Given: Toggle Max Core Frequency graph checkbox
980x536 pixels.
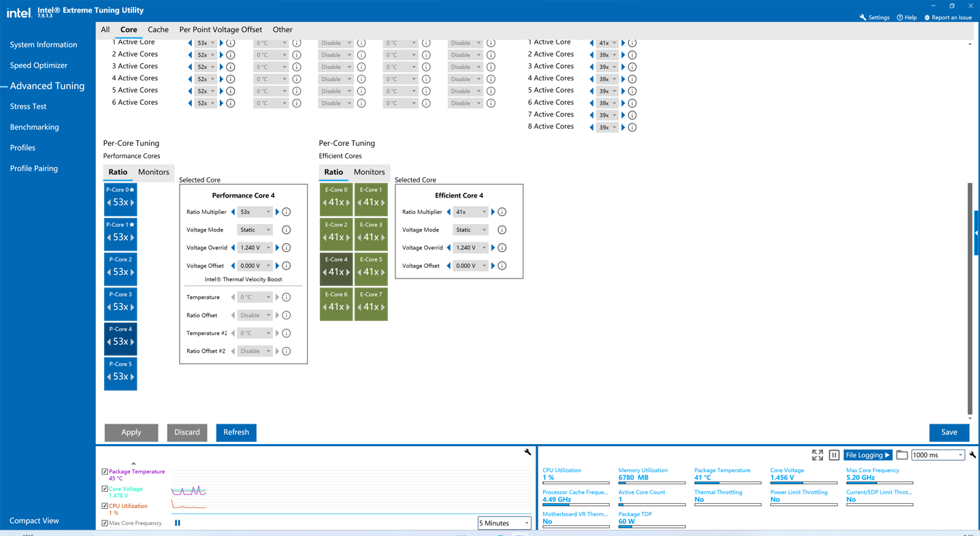Looking at the screenshot, I should click(x=105, y=523).
